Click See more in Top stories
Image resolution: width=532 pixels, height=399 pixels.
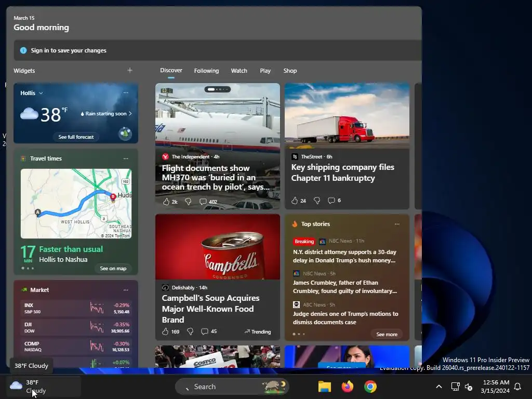(x=387, y=334)
